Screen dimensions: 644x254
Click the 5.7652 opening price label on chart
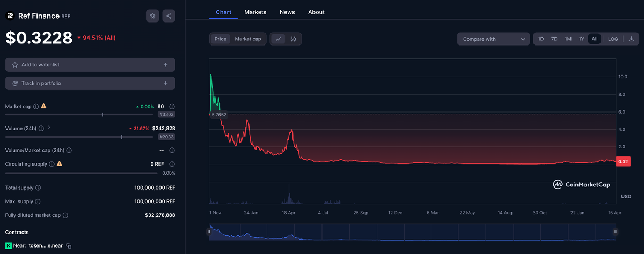[218, 115]
